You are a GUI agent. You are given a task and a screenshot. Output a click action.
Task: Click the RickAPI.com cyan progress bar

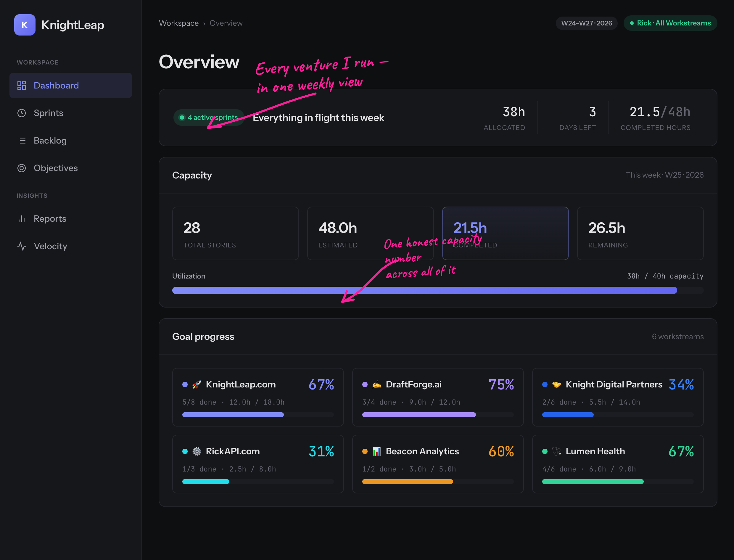point(258,482)
